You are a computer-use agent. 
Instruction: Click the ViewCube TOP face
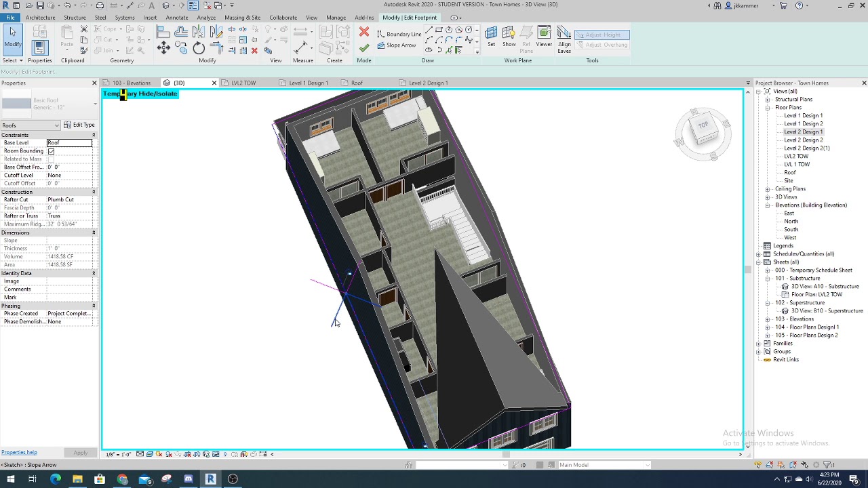coord(703,125)
